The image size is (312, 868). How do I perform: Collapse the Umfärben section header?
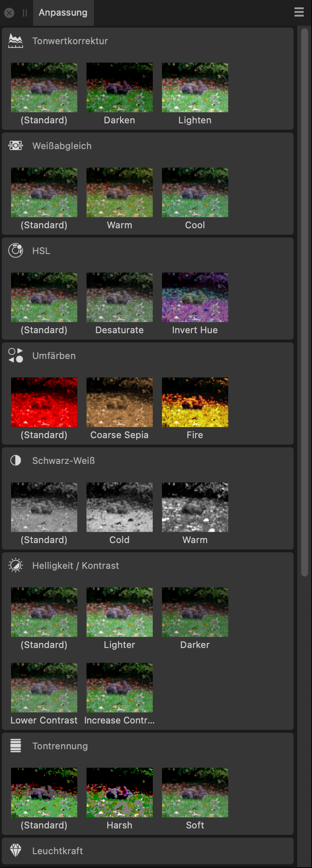[148, 356]
